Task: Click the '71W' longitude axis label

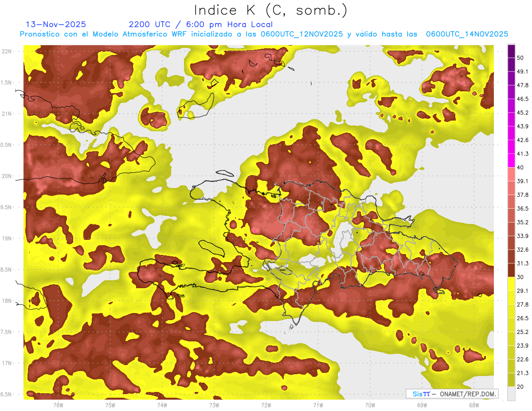Action: click(318, 405)
